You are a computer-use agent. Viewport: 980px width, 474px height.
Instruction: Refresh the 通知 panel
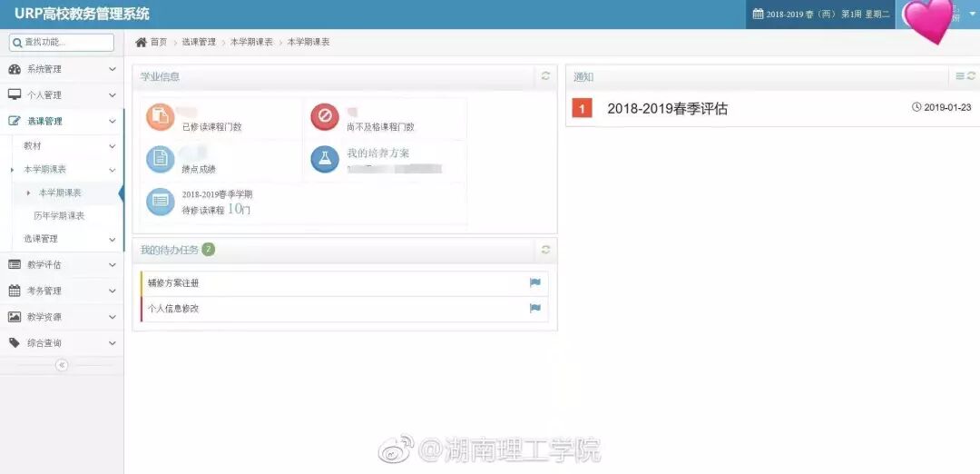(x=971, y=75)
